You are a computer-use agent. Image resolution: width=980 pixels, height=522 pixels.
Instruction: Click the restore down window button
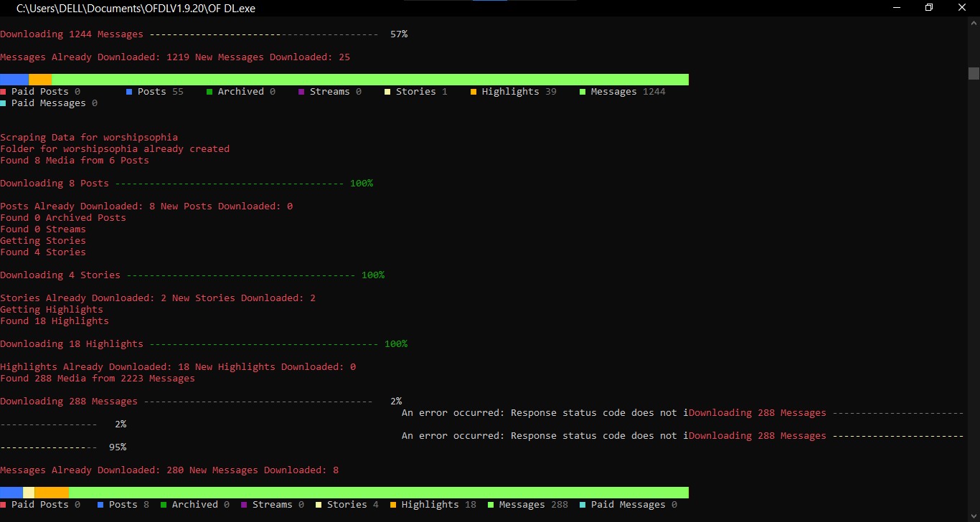pyautogui.click(x=928, y=8)
